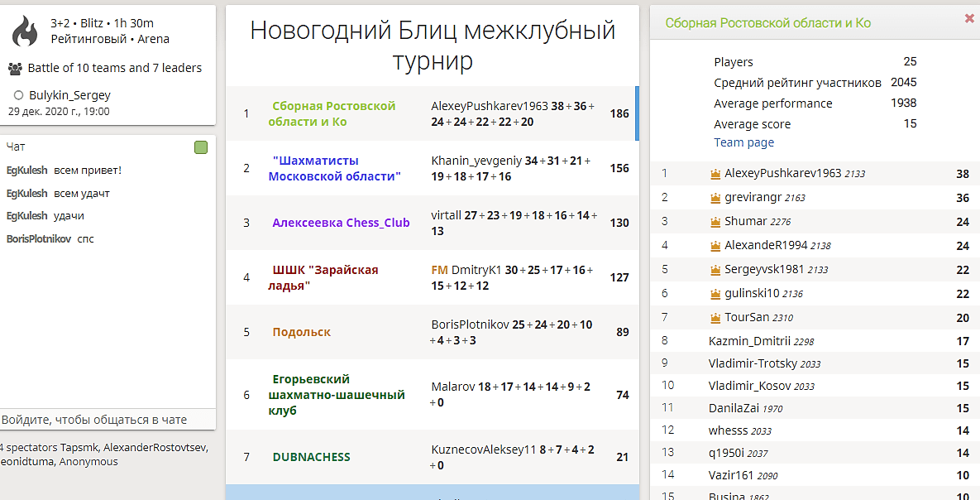
Task: Close the team info panel
Action: coord(969,18)
